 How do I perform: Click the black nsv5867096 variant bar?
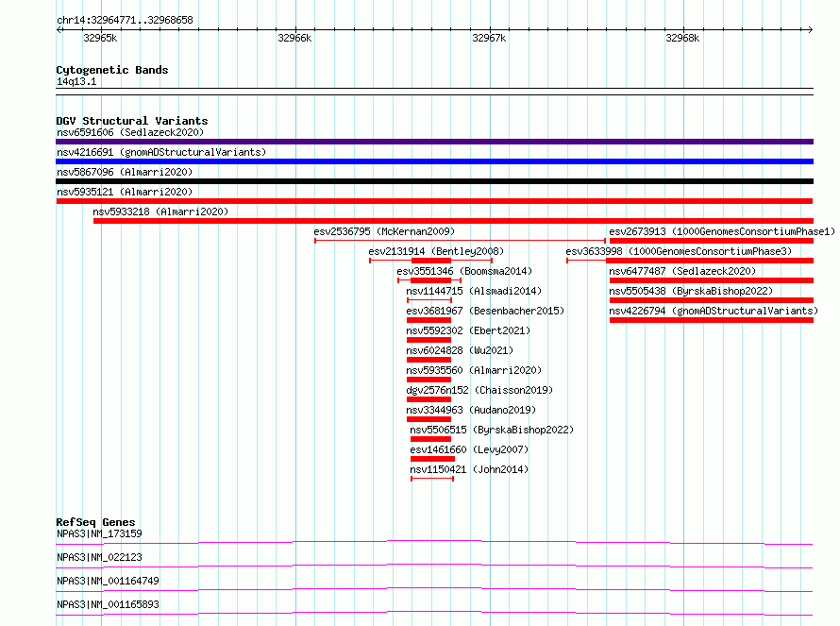tap(434, 181)
